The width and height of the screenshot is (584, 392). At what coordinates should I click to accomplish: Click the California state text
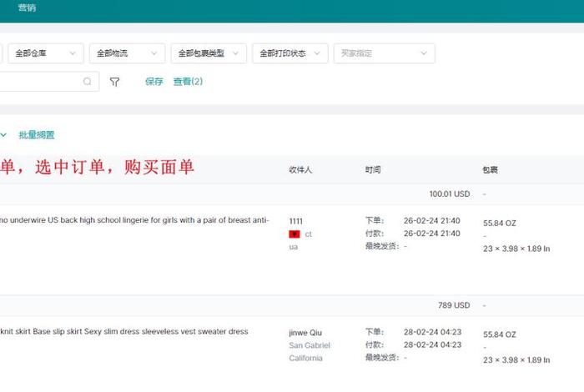pyautogui.click(x=306, y=358)
